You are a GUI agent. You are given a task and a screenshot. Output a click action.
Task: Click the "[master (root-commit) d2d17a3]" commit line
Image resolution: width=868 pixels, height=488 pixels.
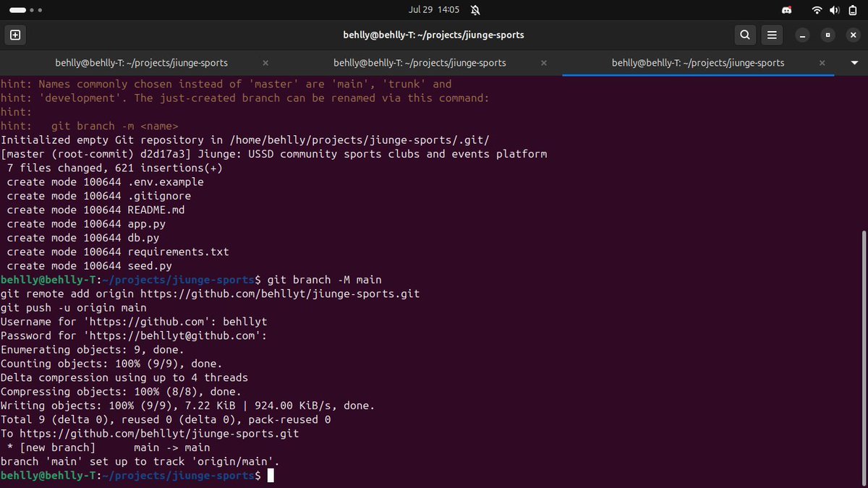(x=273, y=154)
